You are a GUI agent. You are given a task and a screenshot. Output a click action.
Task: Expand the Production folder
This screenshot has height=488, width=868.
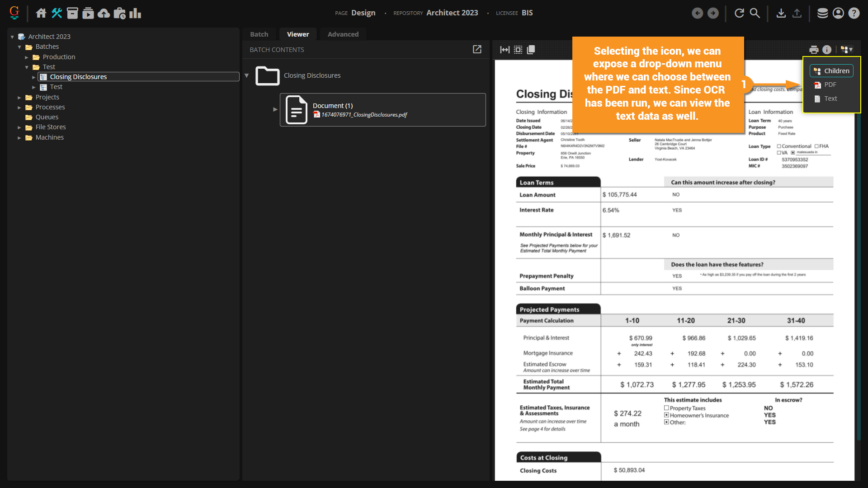(27, 57)
